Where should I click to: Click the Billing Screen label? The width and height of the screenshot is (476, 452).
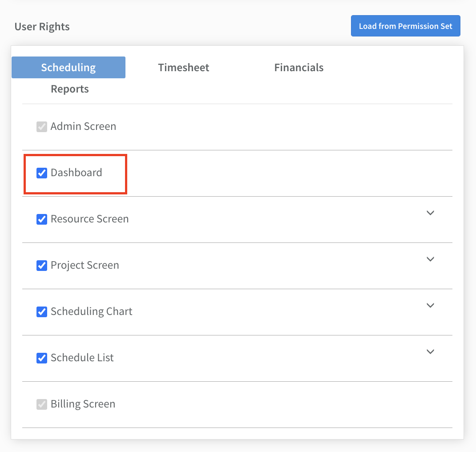click(x=83, y=404)
